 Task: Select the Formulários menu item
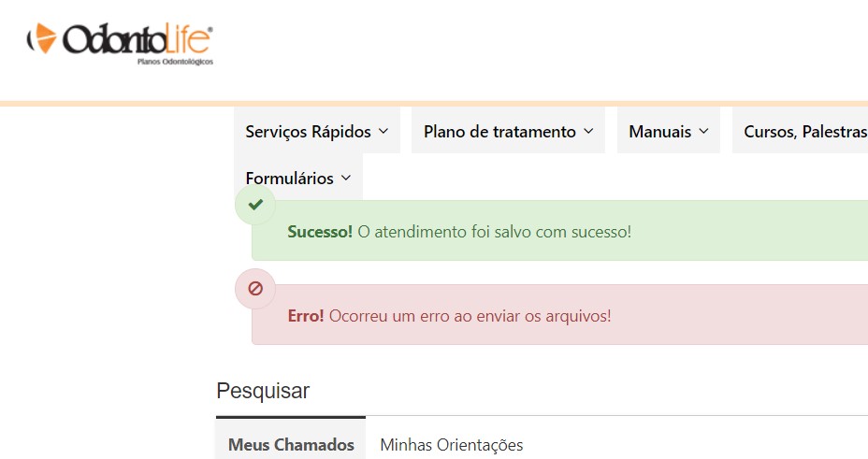point(290,178)
